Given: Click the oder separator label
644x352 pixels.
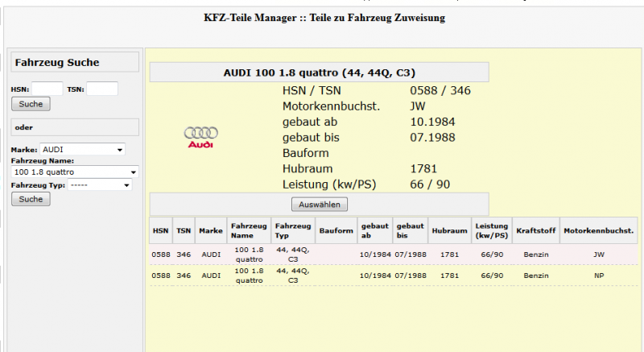Looking at the screenshot, I should point(24,127).
